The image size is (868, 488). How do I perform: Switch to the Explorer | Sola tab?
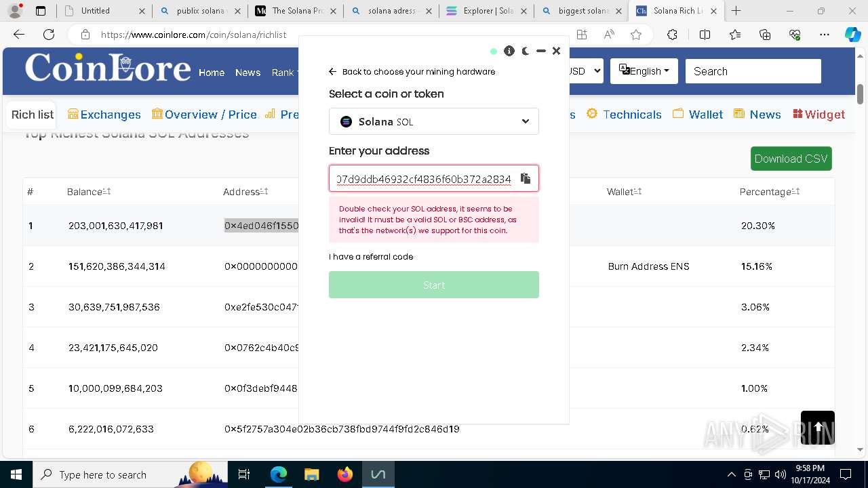coord(486,11)
